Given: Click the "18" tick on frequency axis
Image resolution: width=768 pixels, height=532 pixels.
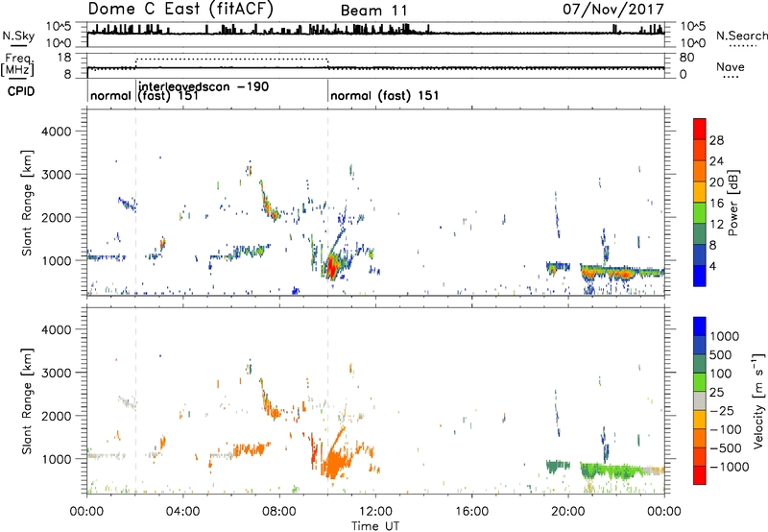Looking at the screenshot, I should point(63,58).
